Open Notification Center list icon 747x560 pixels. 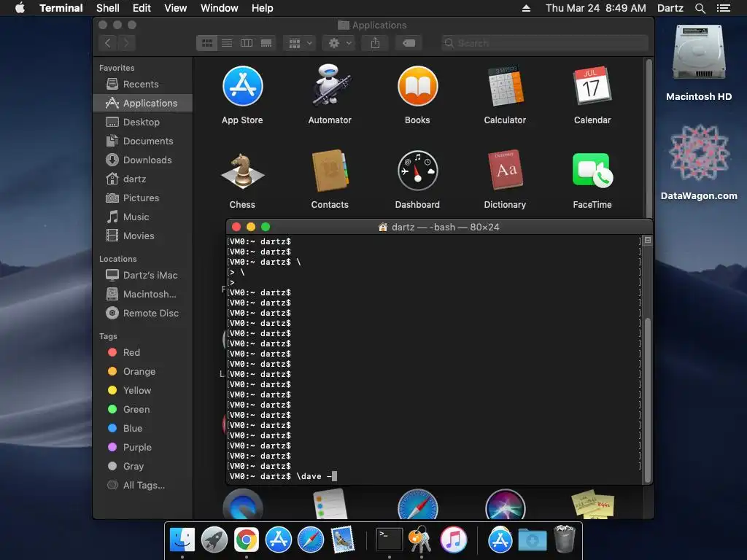coord(723,8)
